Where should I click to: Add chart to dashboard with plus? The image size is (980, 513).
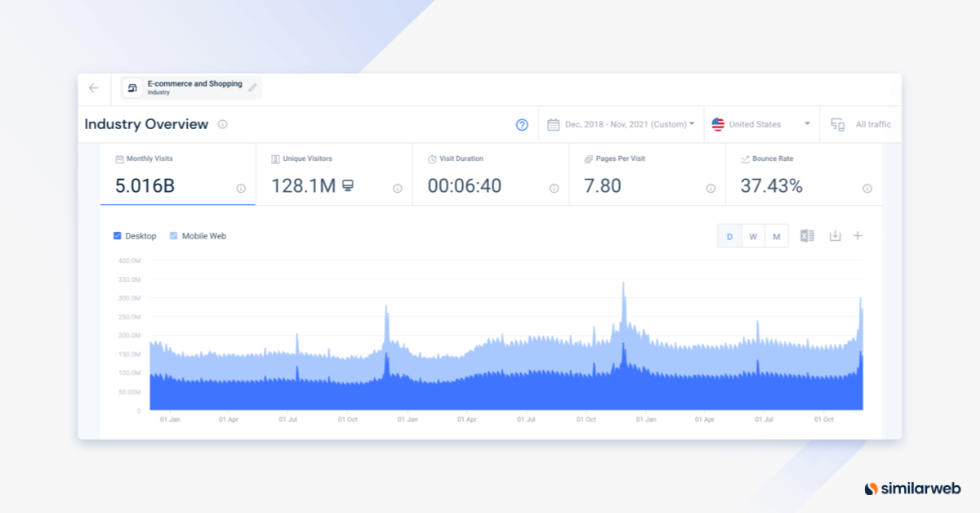click(x=857, y=236)
